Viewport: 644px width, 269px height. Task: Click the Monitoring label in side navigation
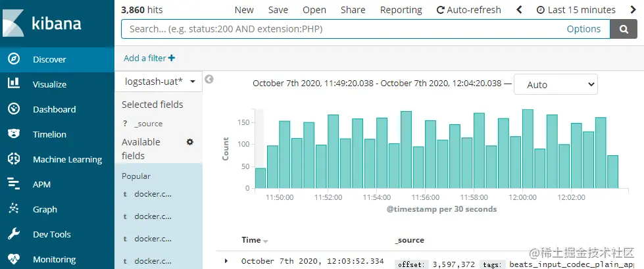54,260
